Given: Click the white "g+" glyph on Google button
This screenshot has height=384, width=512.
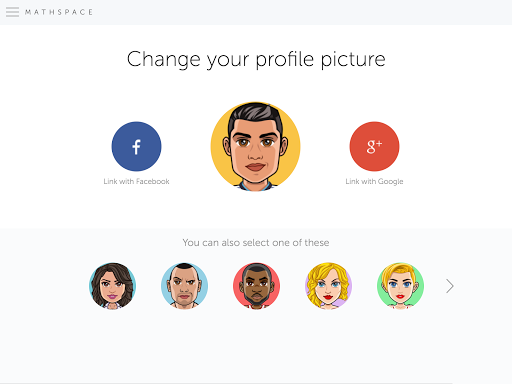Looking at the screenshot, I should click(374, 146).
